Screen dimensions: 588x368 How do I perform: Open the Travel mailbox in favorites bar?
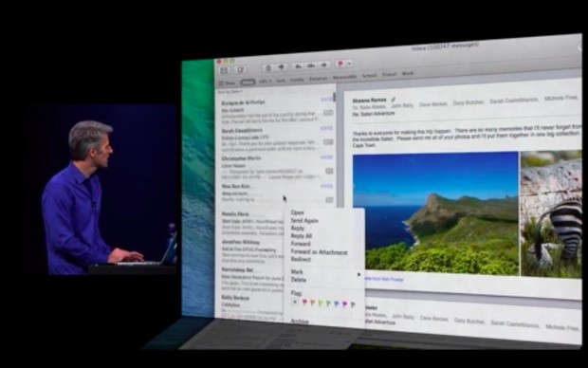pyautogui.click(x=389, y=74)
